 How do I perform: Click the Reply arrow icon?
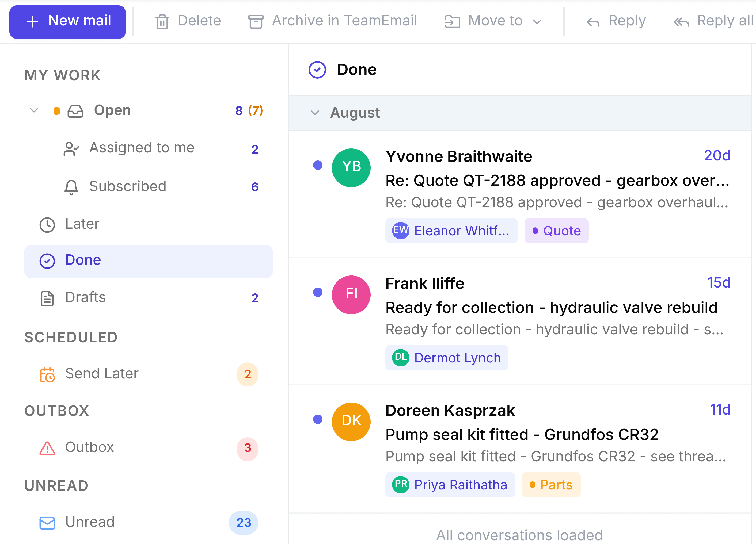(x=593, y=22)
